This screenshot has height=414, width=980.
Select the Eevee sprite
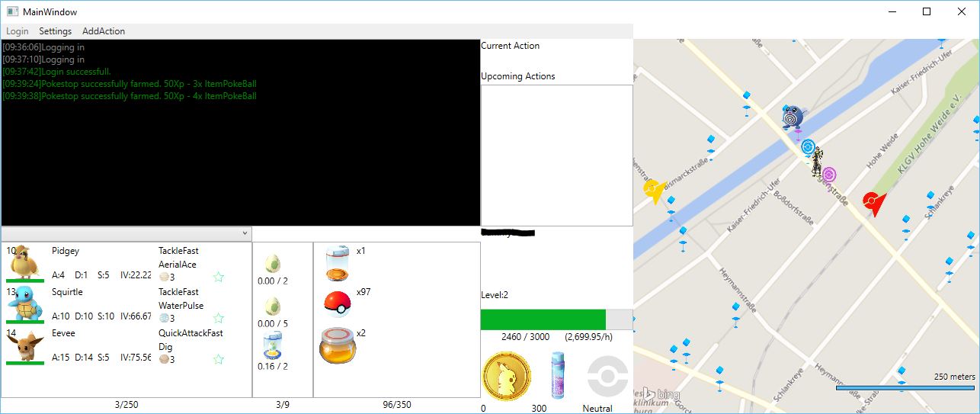(x=25, y=345)
